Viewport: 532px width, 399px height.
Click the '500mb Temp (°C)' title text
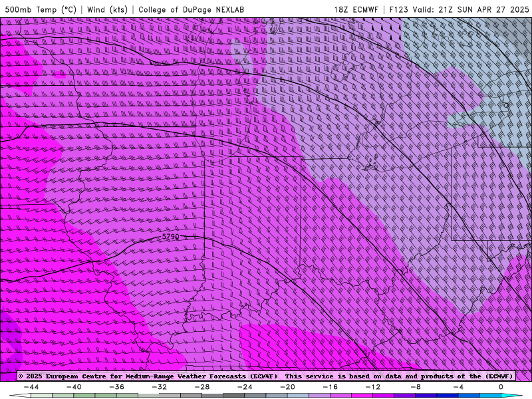tap(41, 9)
